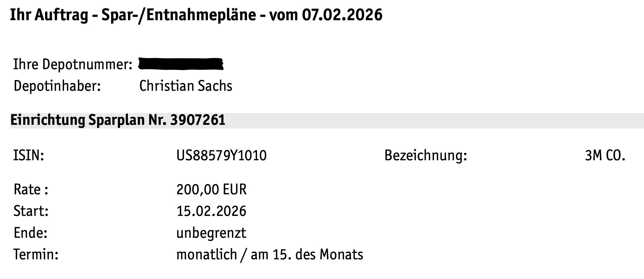This screenshot has width=644, height=279.
Task: Click the "ISIN:" label
Action: point(29,155)
